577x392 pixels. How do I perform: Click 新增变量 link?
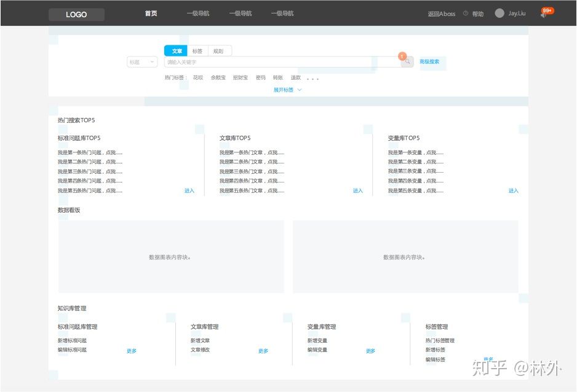[317, 340]
